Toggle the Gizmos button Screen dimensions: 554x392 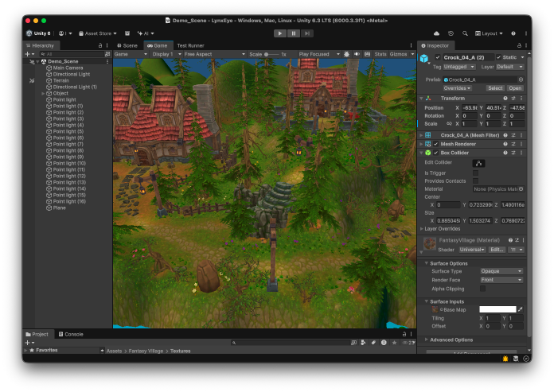(398, 54)
